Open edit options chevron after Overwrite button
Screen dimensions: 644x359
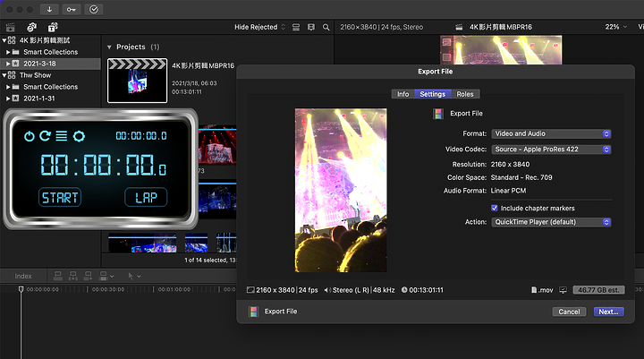point(112,277)
